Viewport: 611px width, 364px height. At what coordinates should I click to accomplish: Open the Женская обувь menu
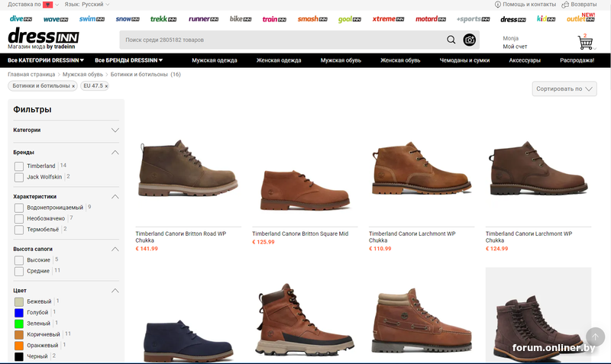400,60
